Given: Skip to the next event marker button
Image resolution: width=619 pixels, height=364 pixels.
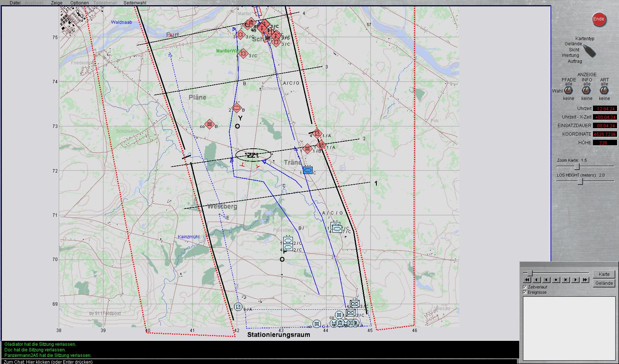Looking at the screenshot, I should point(565,280).
